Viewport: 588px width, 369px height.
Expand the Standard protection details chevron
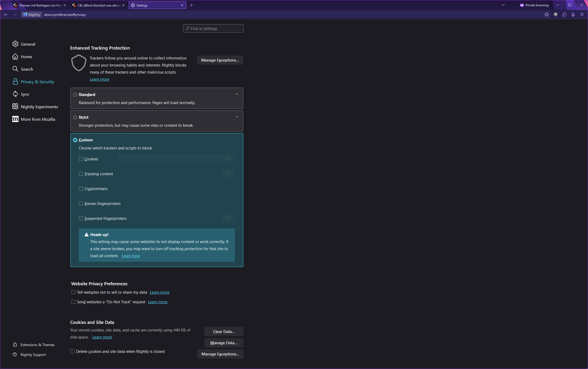(237, 94)
